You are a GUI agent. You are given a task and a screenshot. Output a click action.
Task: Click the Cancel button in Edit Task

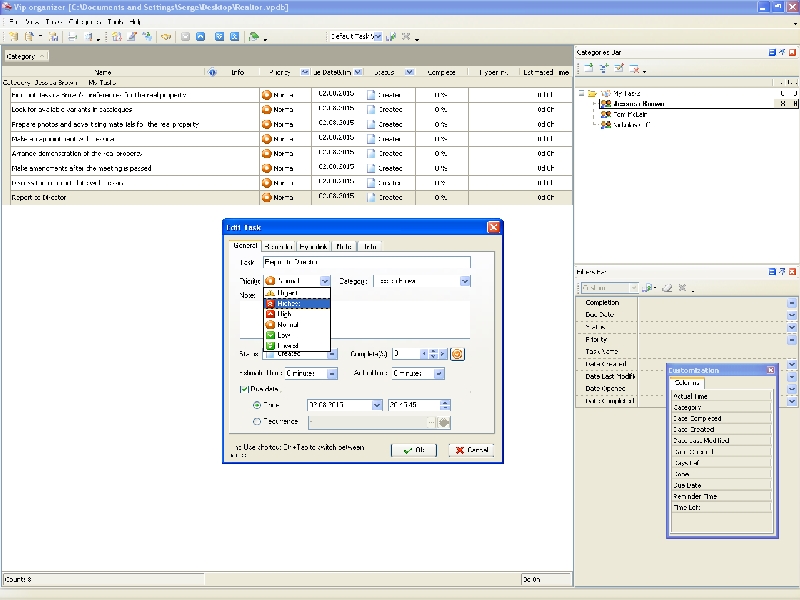(x=470, y=450)
